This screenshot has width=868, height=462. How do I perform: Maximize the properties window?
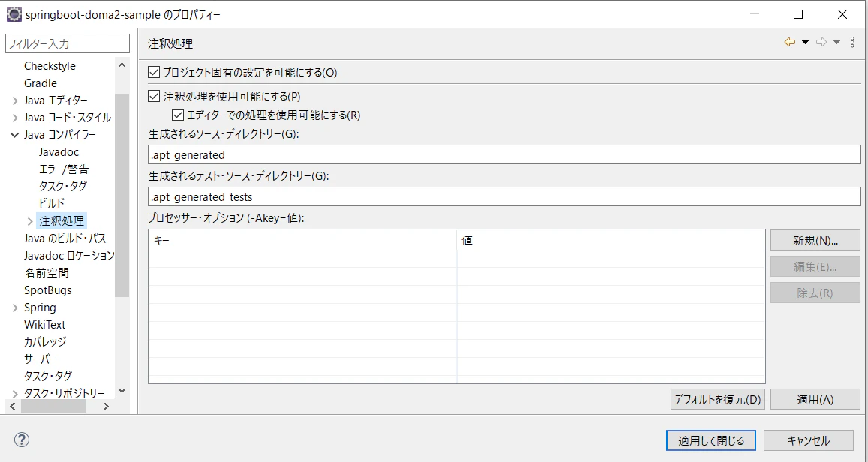[x=798, y=14]
